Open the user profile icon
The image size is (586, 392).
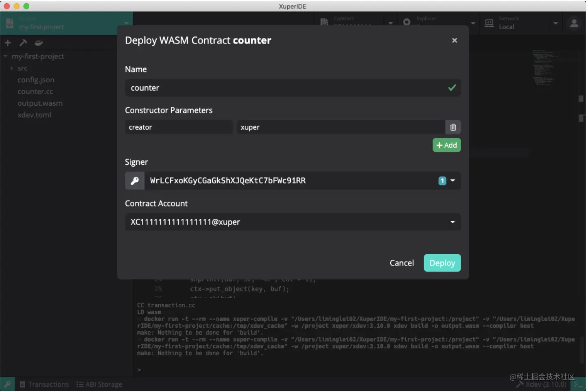pyautogui.click(x=574, y=24)
